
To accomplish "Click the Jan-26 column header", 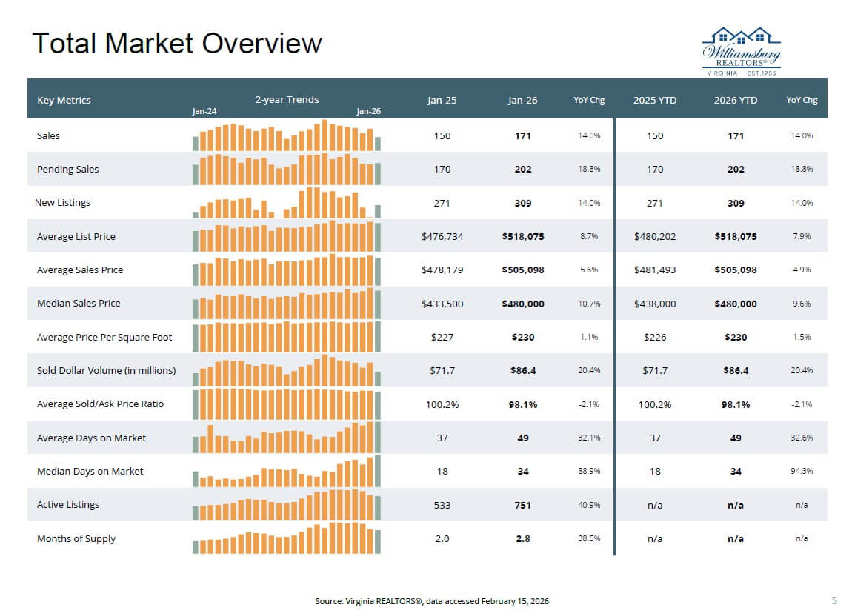I will 522,100.
